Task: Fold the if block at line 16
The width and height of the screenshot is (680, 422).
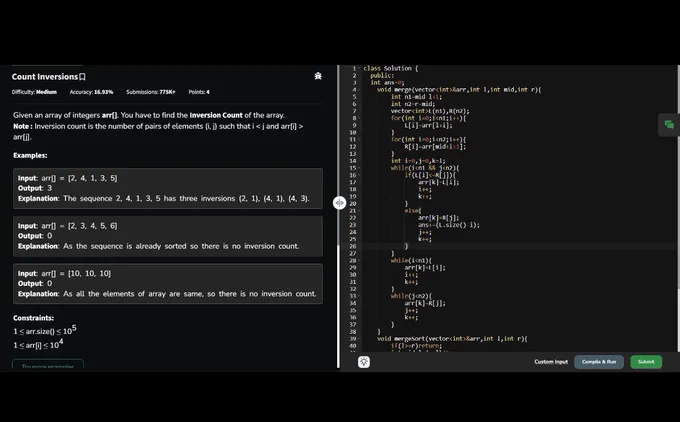Action: [360, 175]
